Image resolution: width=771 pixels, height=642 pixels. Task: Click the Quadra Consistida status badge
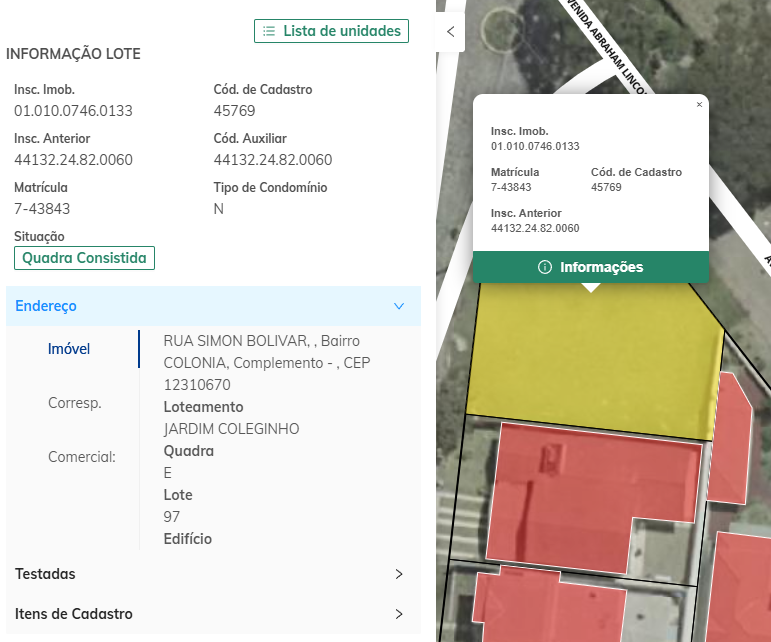(x=84, y=258)
